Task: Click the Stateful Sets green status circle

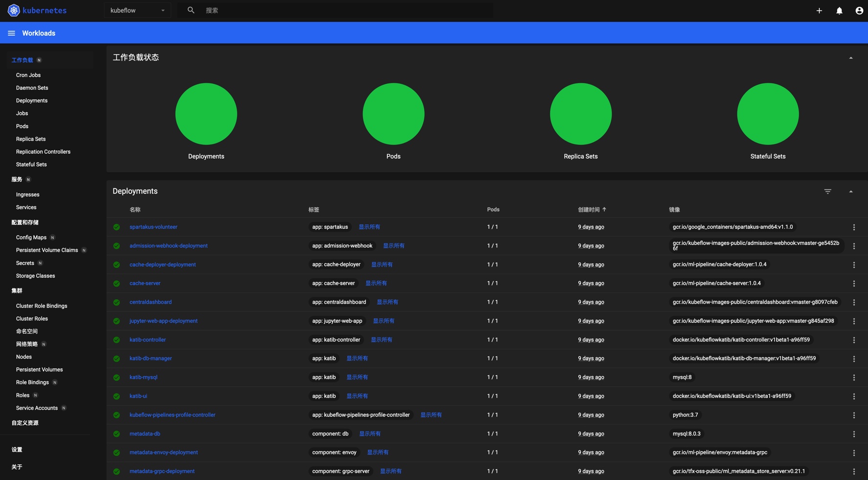Action: tap(768, 114)
